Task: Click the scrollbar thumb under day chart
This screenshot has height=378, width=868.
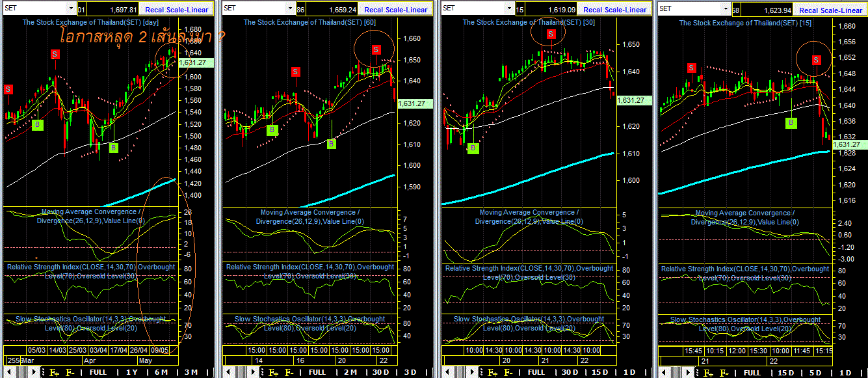Action: pyautogui.click(x=22, y=372)
